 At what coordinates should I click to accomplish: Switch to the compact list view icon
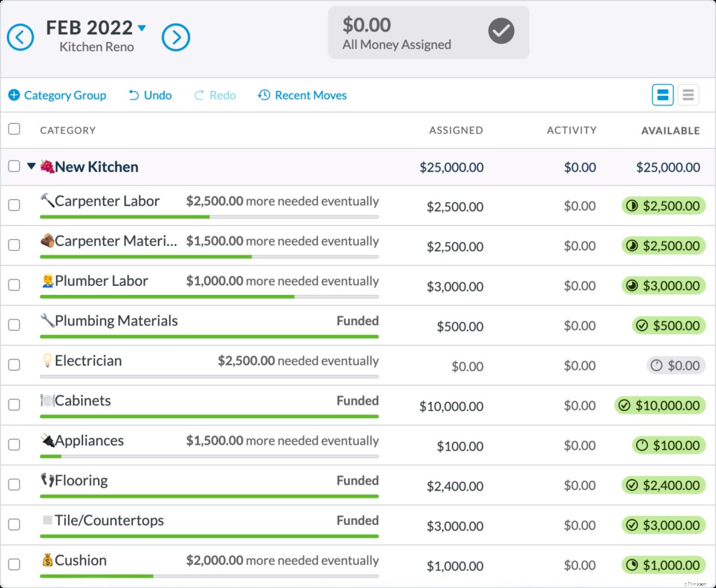(x=688, y=95)
